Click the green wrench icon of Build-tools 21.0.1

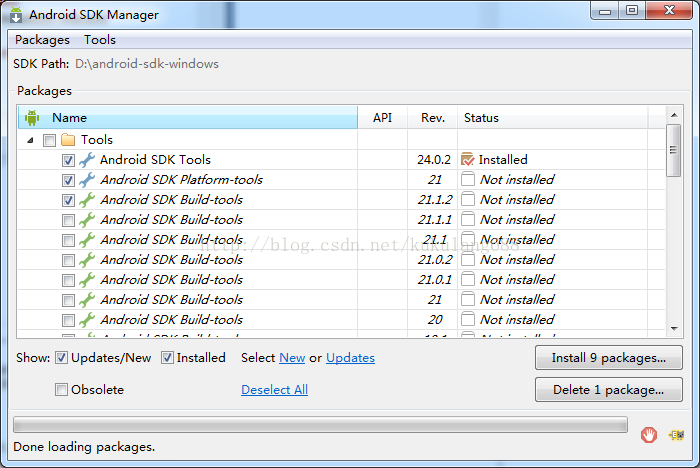pos(87,280)
